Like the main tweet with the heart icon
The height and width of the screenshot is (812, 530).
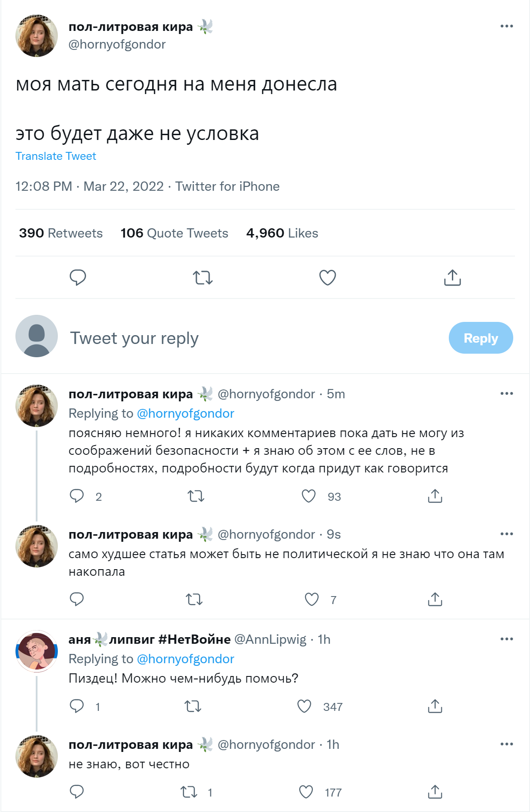[327, 278]
